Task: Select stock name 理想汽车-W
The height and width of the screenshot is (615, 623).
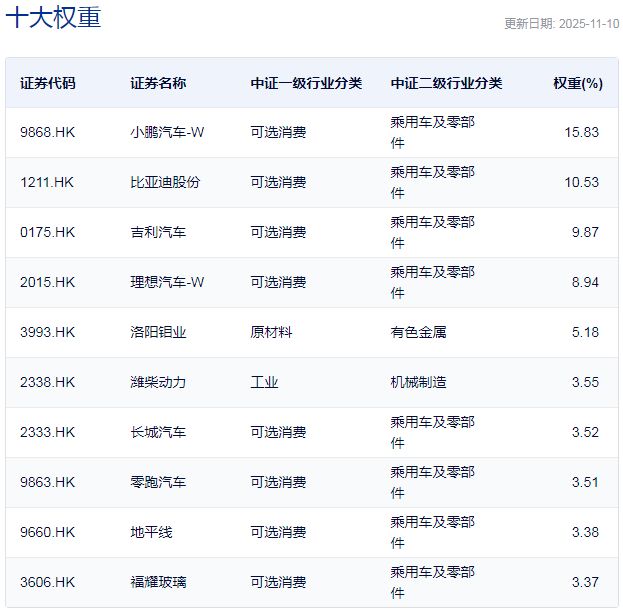Action: click(167, 282)
